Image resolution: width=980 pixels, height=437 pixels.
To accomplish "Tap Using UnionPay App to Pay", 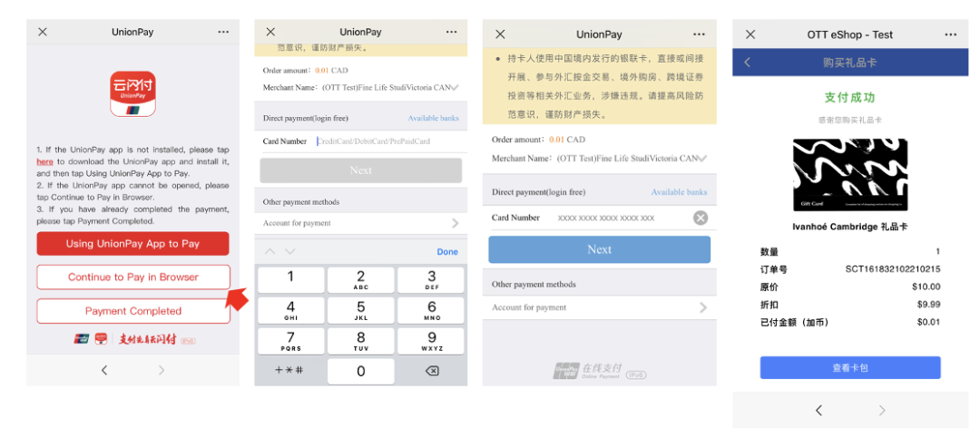I will click(x=132, y=244).
